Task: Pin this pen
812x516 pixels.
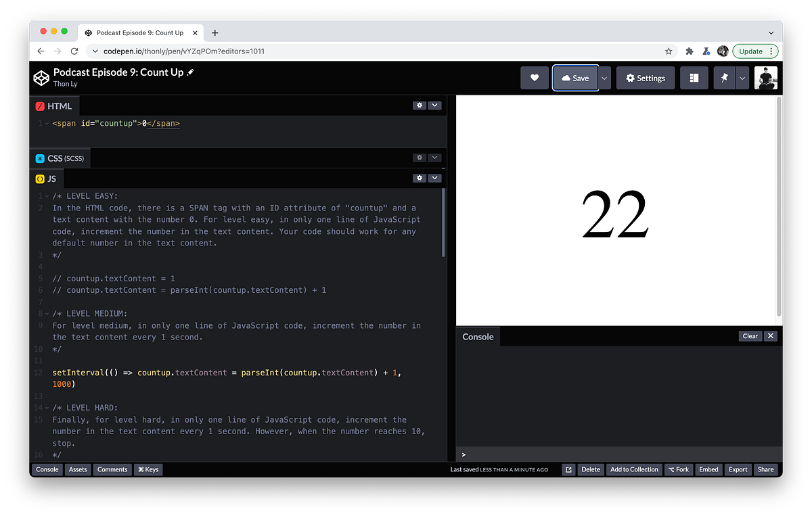Action: (723, 77)
